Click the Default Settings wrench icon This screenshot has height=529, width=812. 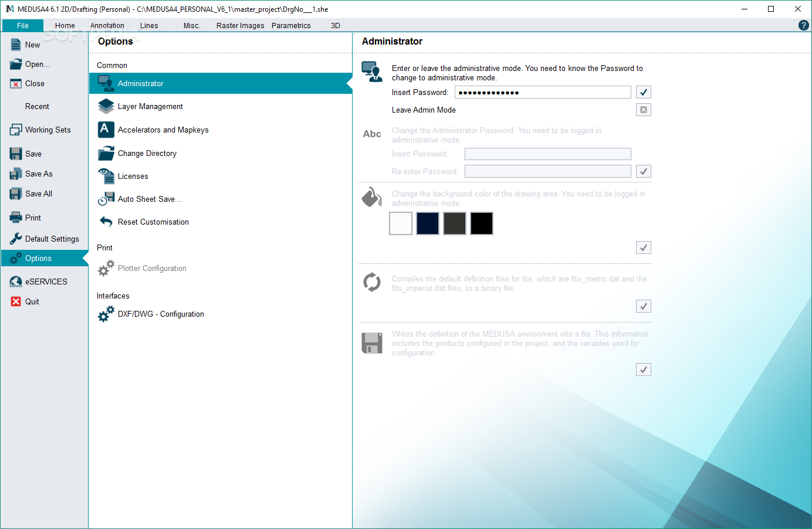pos(16,239)
